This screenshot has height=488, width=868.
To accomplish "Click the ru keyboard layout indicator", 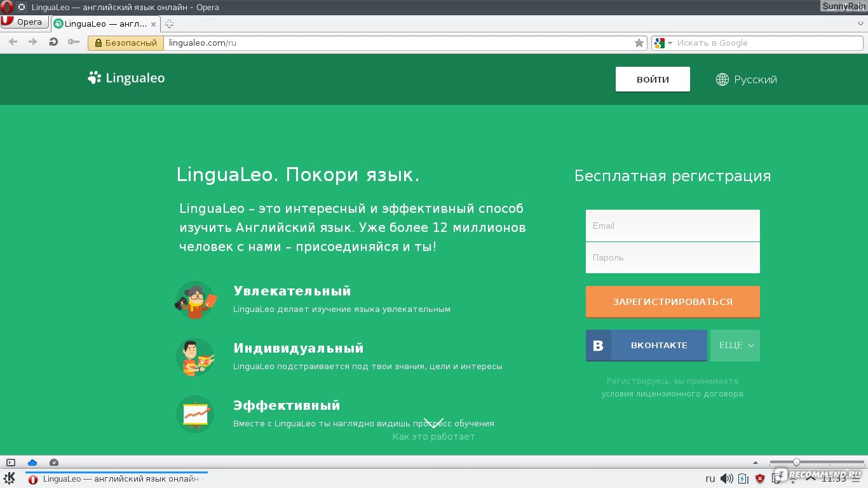I will [x=710, y=478].
